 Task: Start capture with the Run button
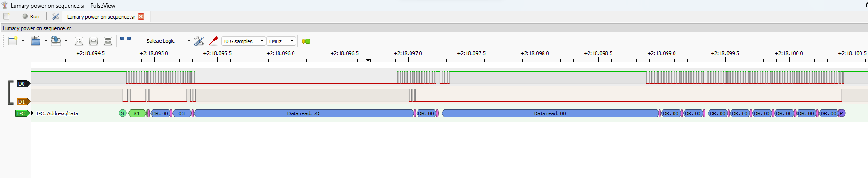click(31, 16)
